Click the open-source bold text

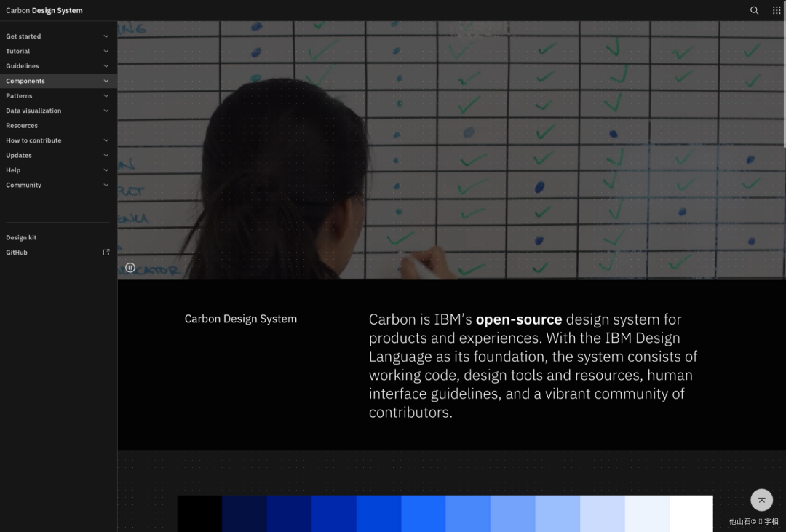pos(519,319)
